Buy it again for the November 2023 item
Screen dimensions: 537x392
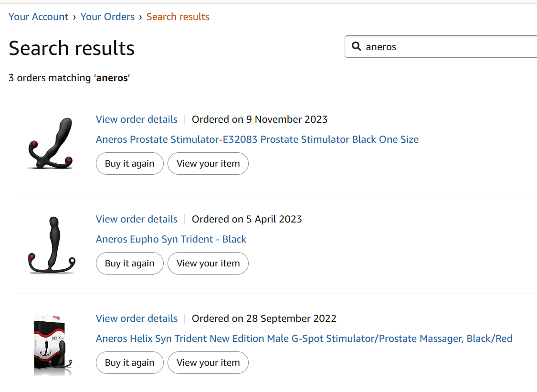click(130, 163)
